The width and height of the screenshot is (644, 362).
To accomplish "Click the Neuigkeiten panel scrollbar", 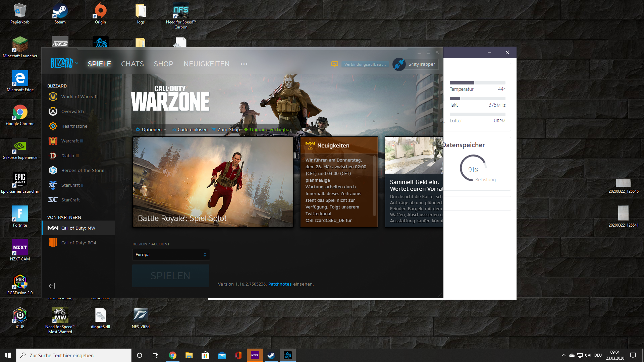I will (374, 186).
